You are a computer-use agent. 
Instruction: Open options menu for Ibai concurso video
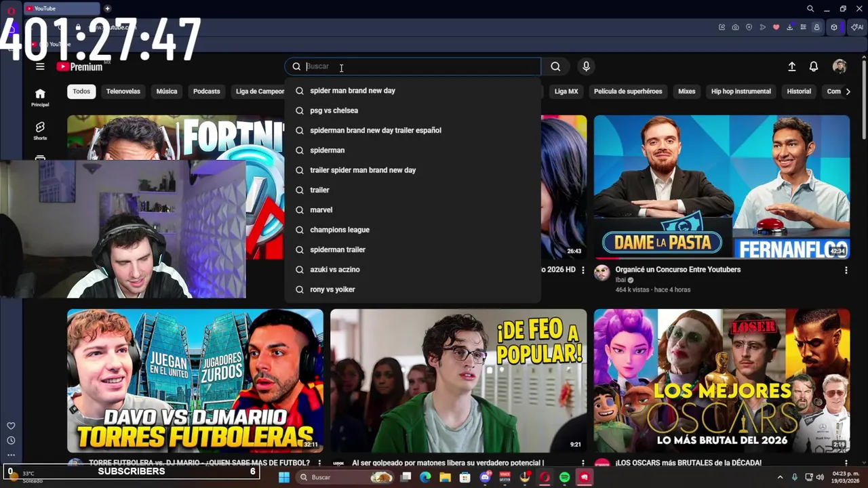click(846, 270)
